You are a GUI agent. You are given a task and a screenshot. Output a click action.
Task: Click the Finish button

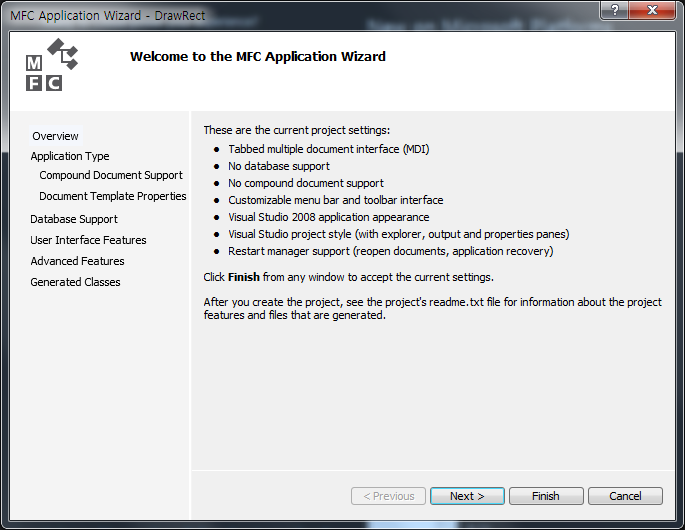[x=546, y=496]
